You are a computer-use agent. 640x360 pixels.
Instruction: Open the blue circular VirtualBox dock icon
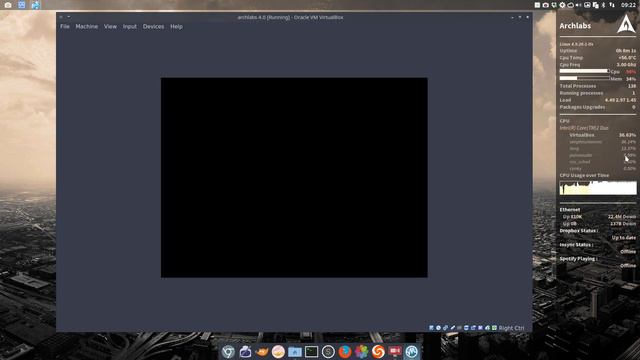pyautogui.click(x=411, y=351)
